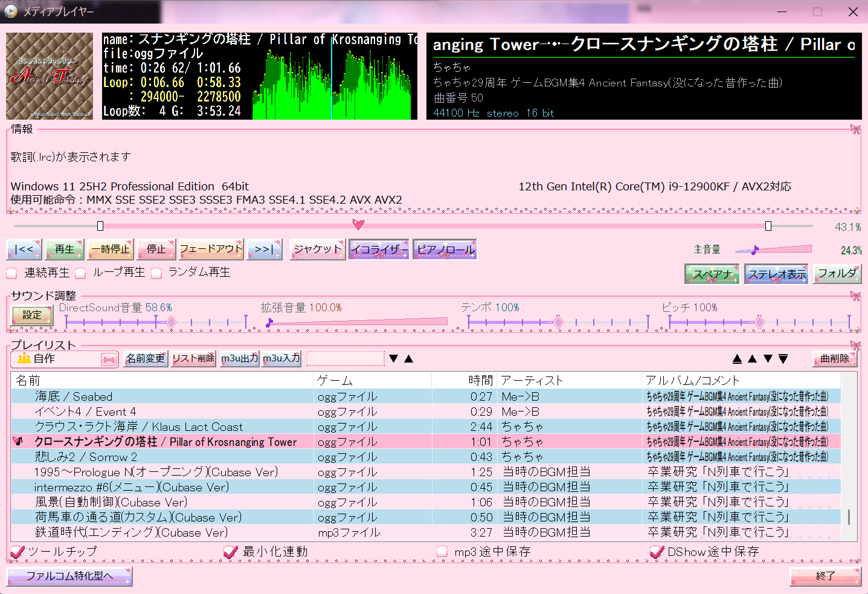Screen dimensions: 868x594
Task: Select the イベント4 / Event 4 track
Action: (x=426, y=412)
